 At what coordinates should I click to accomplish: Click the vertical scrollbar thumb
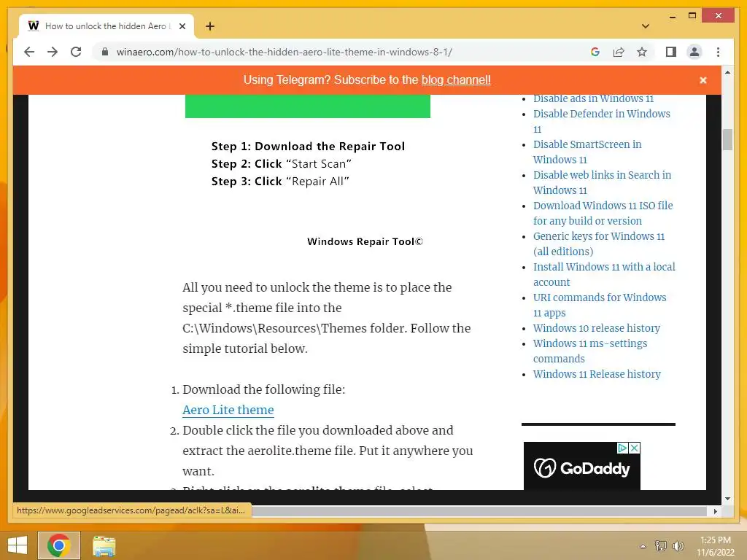727,139
